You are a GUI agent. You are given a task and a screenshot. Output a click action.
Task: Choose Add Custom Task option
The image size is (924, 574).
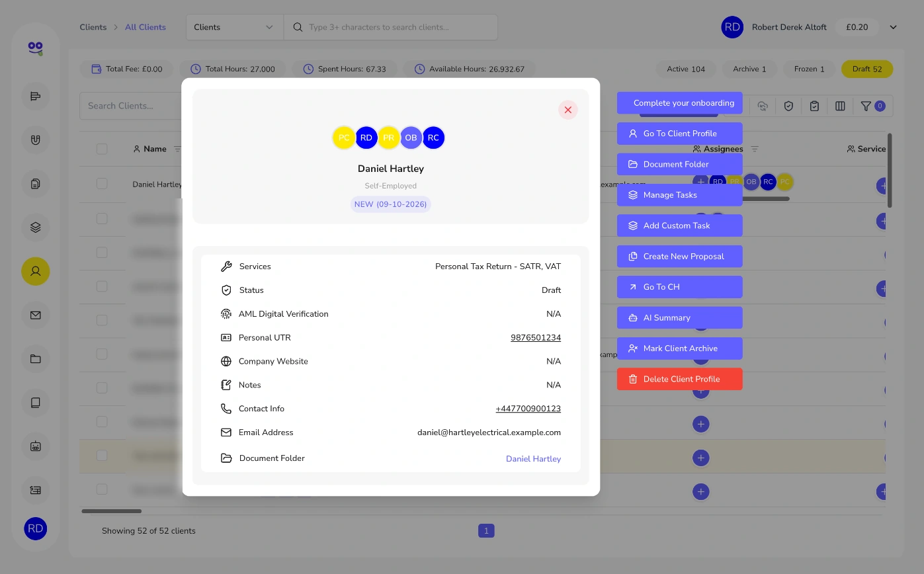click(x=679, y=225)
